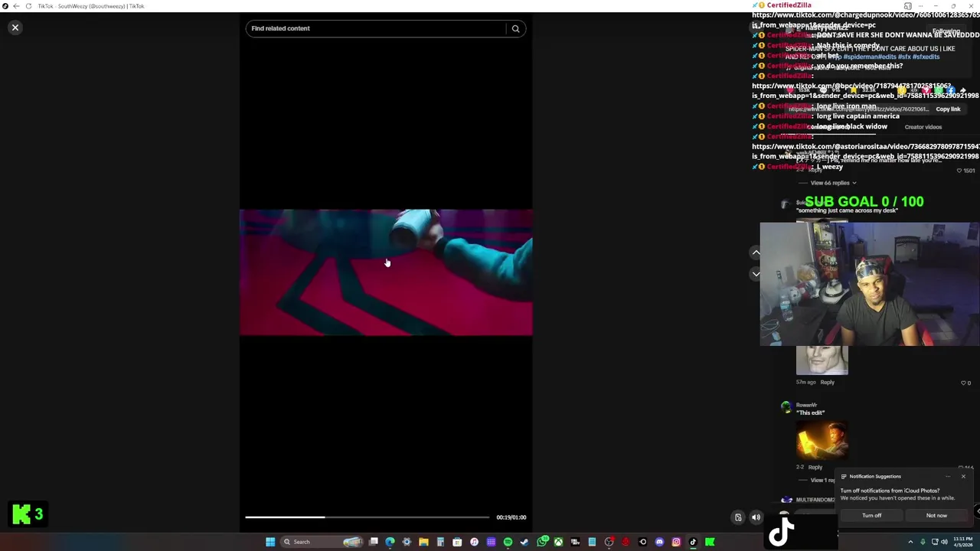Viewport: 980px width, 551px height.
Task: Open the sidebar icon in the browser title bar
Action: click(x=908, y=6)
